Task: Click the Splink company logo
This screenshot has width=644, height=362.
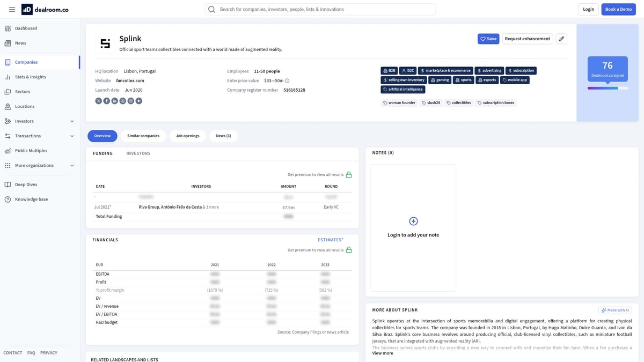Action: pos(105,43)
